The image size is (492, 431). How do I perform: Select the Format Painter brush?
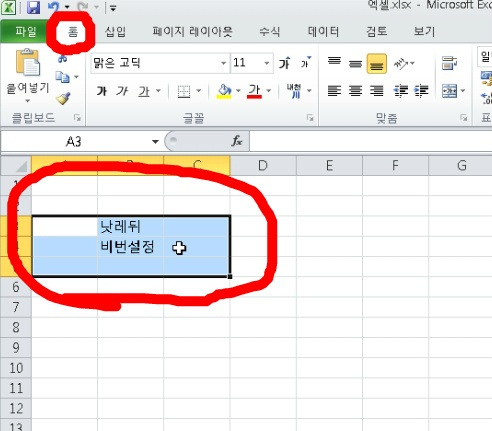point(63,98)
